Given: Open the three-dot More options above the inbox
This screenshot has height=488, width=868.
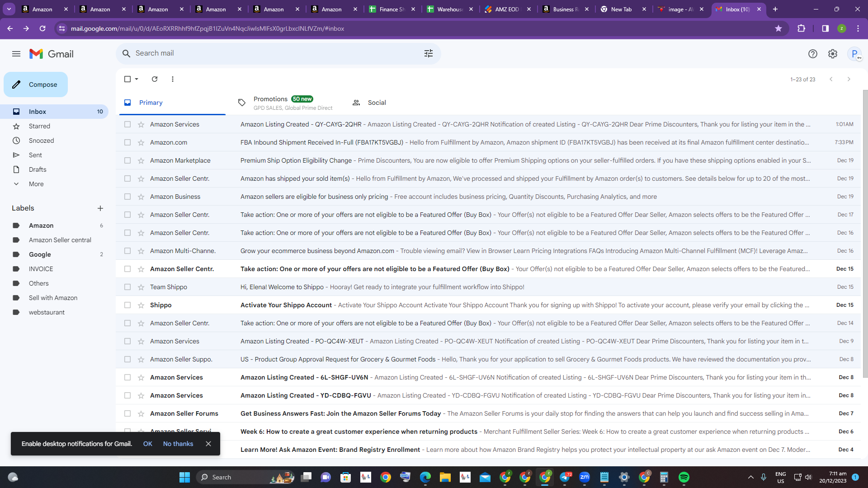Looking at the screenshot, I should [172, 79].
